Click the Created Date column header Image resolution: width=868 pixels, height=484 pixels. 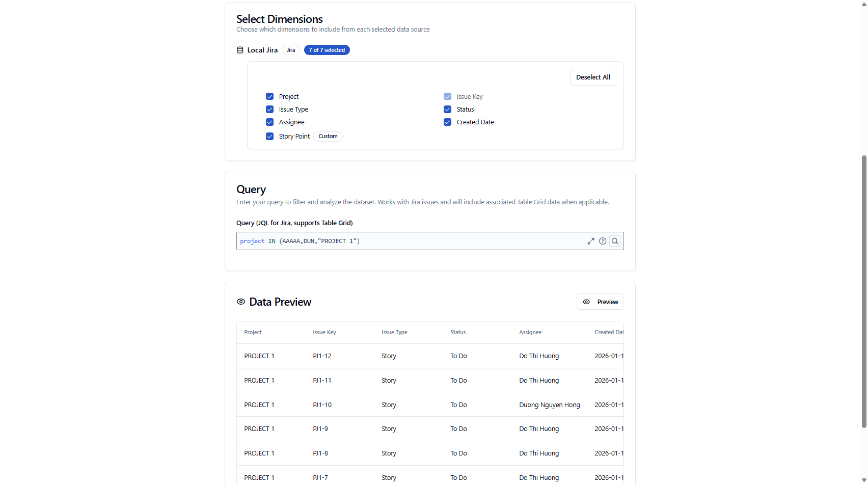coord(609,332)
